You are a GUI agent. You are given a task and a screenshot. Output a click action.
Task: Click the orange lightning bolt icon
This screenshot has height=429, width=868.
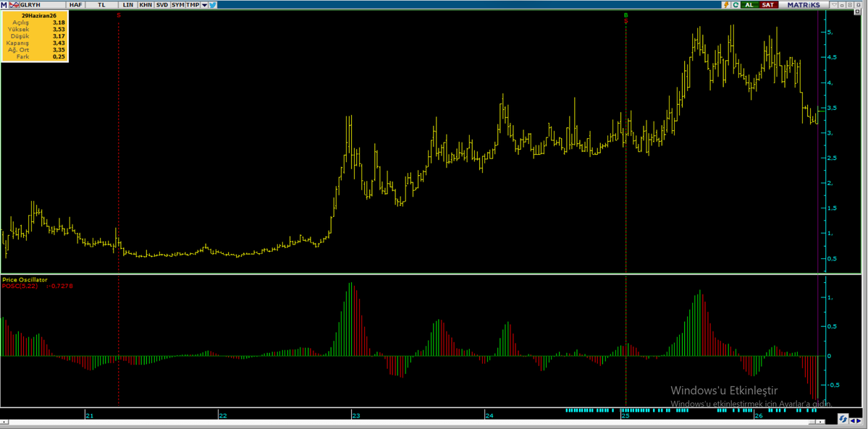726,4
